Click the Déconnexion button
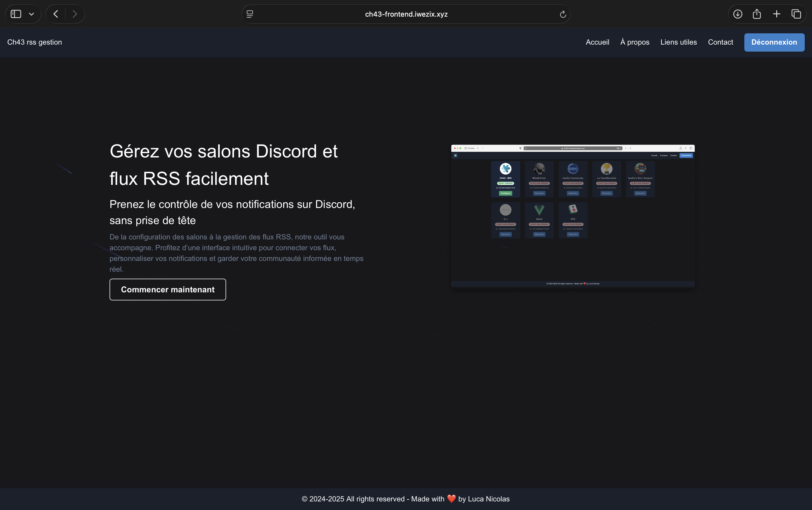This screenshot has height=510, width=812. point(774,42)
